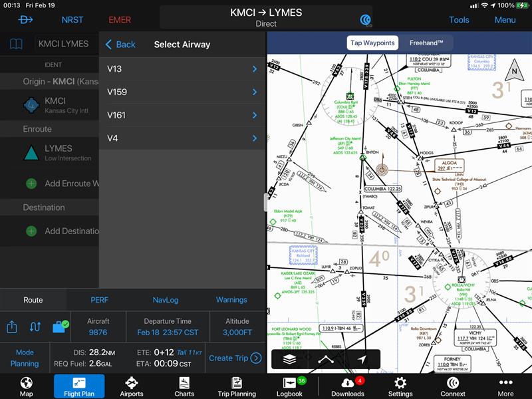Viewport: 532px width, 399px height.
Task: Open the More page
Action: point(505,387)
